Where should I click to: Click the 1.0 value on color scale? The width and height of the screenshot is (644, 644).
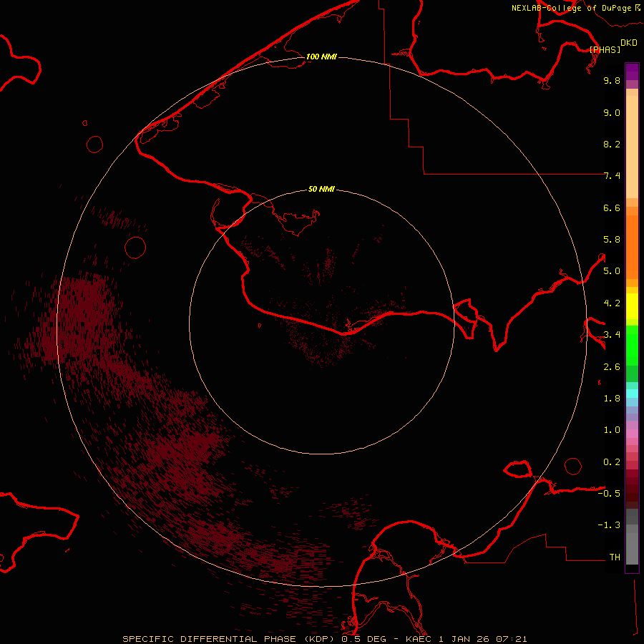tap(612, 430)
